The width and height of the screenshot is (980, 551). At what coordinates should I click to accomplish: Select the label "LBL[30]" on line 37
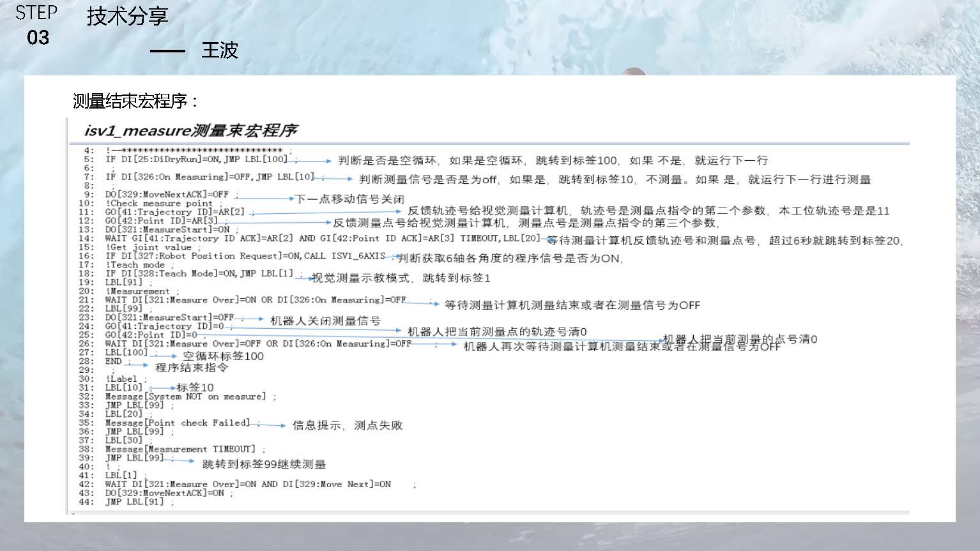coord(124,441)
